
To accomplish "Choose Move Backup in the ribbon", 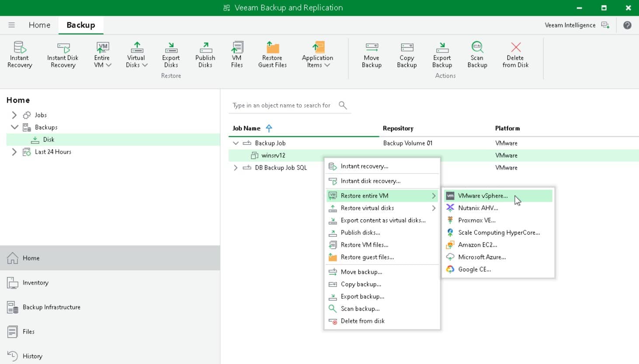I will pos(372,55).
